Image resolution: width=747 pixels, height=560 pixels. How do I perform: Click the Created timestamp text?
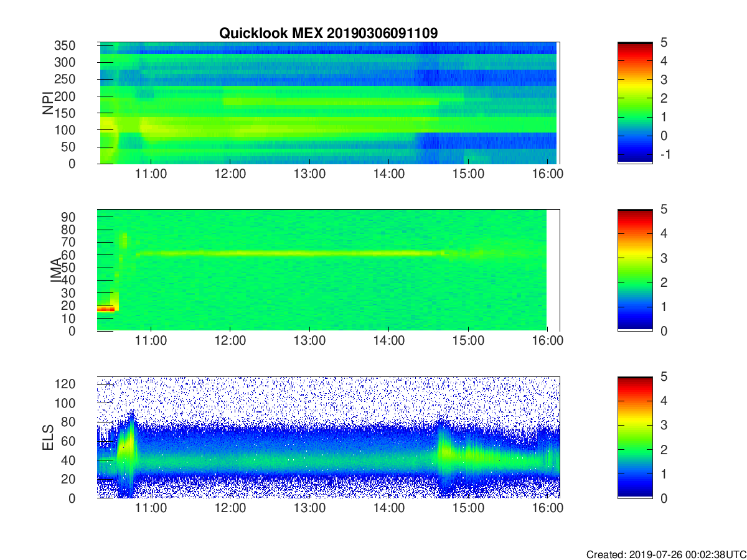(x=665, y=554)
